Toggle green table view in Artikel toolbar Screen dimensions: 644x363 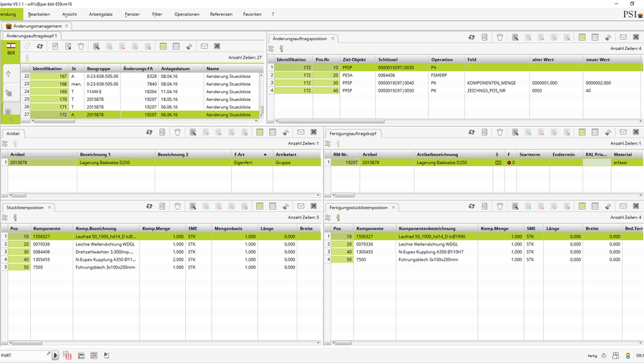coord(260,132)
